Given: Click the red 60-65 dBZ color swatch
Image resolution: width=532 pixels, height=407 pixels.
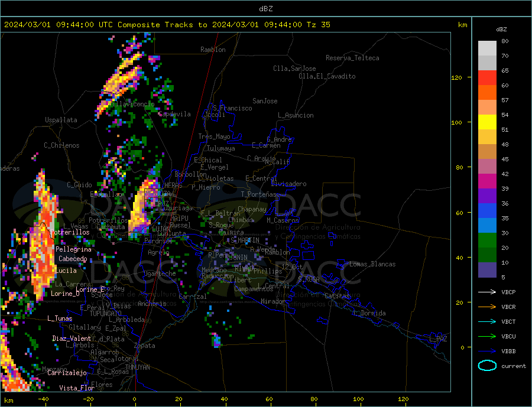Looking at the screenshot, I should [x=487, y=77].
